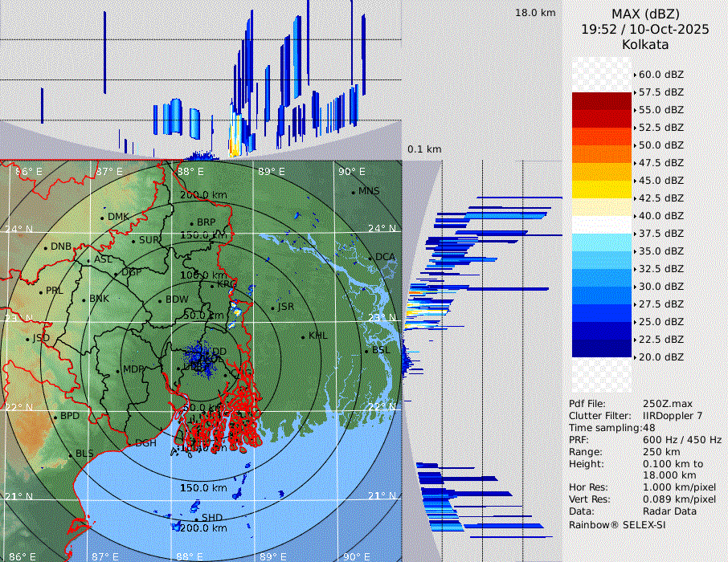Image resolution: width=728 pixels, height=562 pixels.
Task: Click the Kolkata radar name label
Action: (x=645, y=44)
